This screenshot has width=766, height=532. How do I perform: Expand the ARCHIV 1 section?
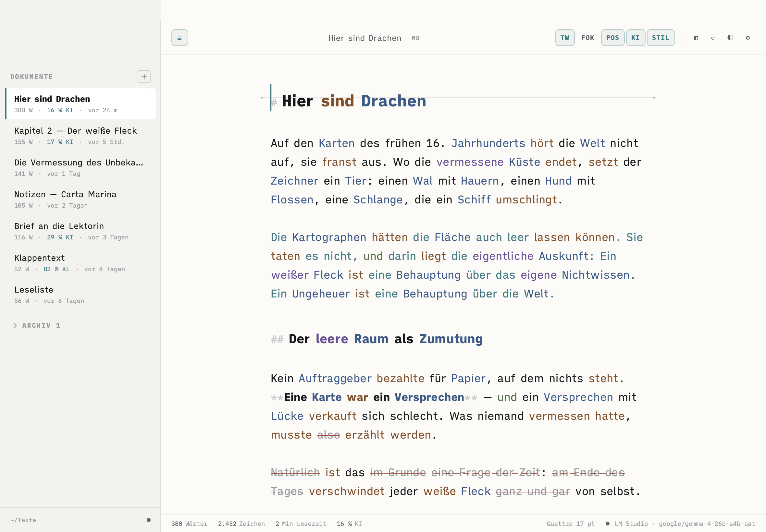pyautogui.click(x=37, y=325)
